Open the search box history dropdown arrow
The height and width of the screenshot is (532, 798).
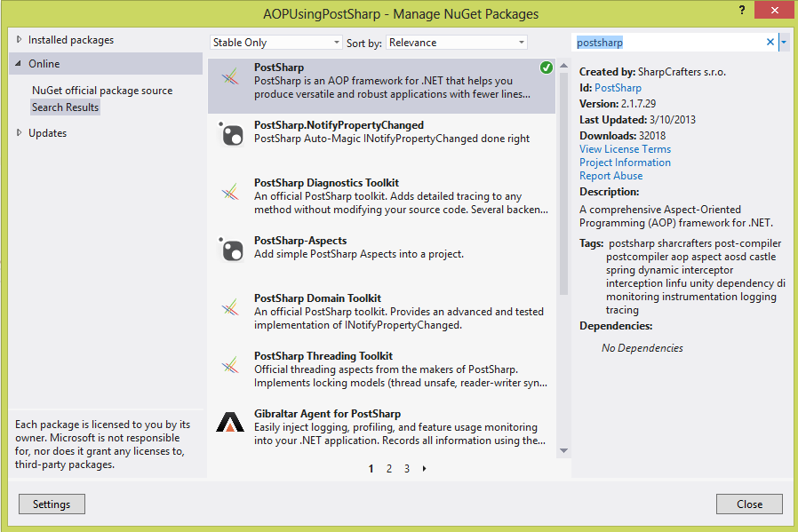click(784, 43)
